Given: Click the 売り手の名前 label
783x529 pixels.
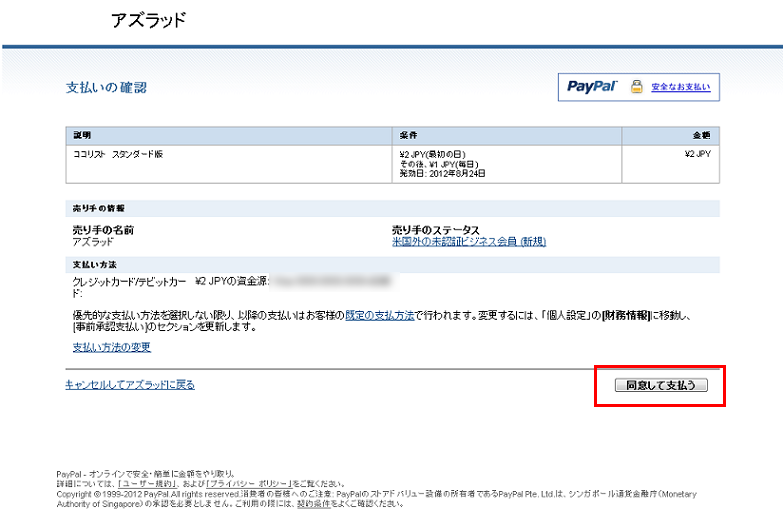Looking at the screenshot, I should click(x=103, y=230).
